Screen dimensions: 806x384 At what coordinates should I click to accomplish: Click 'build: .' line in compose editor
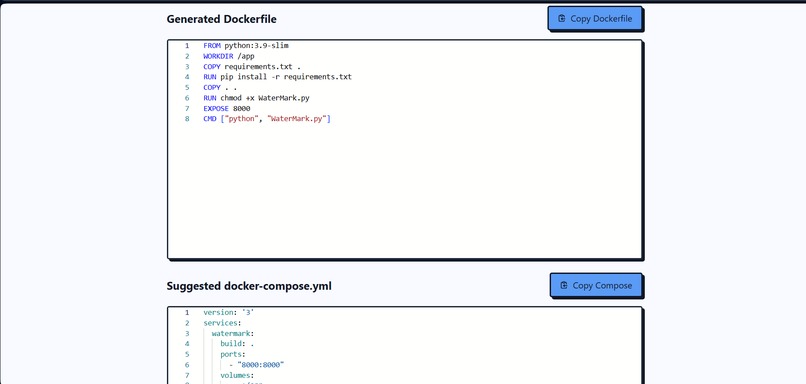(237, 343)
